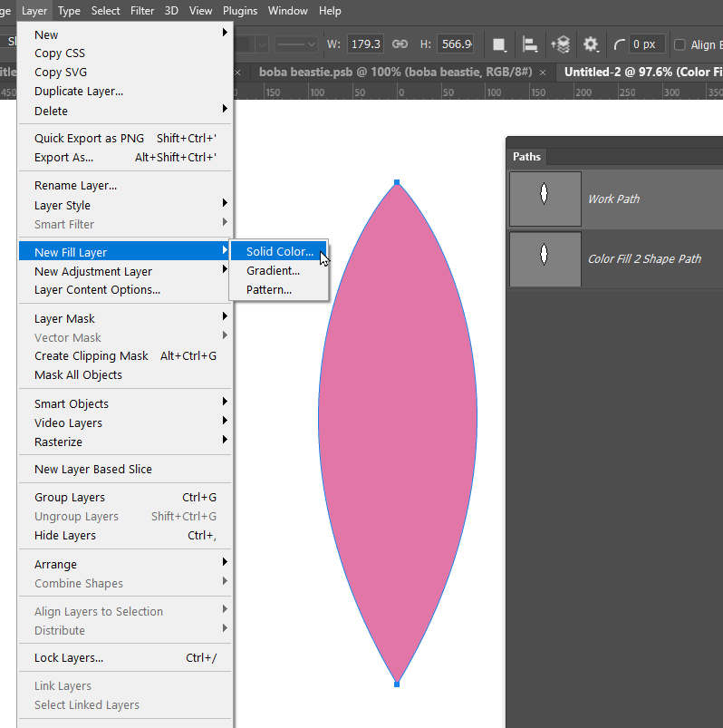
Task: Open the gear path options icon
Action: (591, 44)
